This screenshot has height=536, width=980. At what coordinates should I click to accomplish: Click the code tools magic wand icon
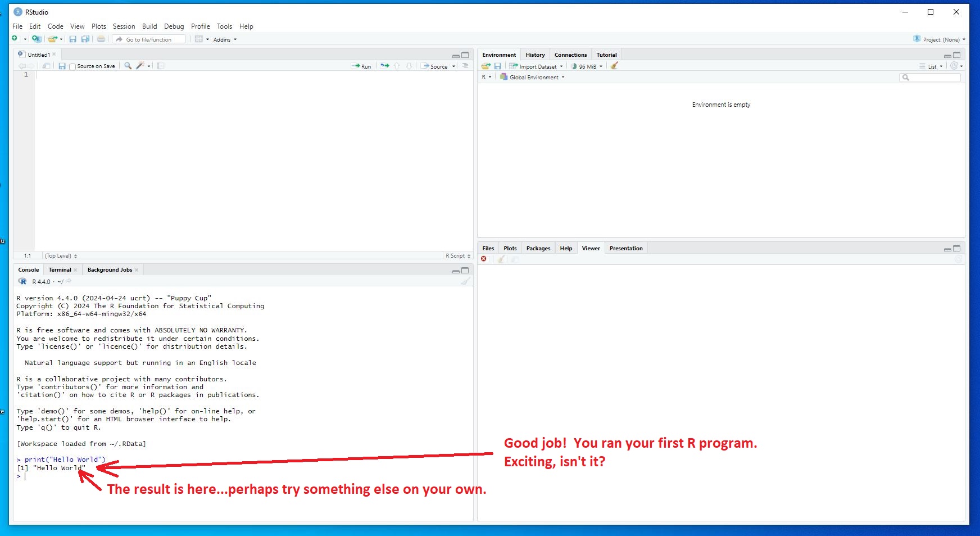(140, 66)
